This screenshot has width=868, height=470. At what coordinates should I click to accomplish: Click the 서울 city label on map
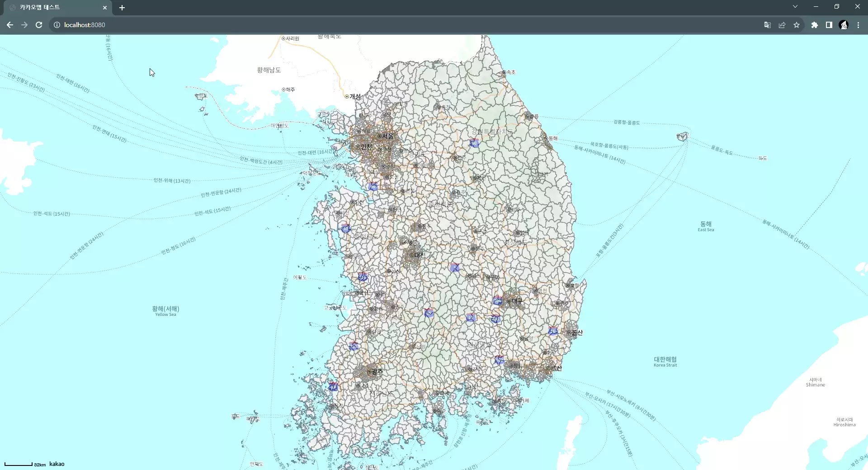click(x=387, y=136)
